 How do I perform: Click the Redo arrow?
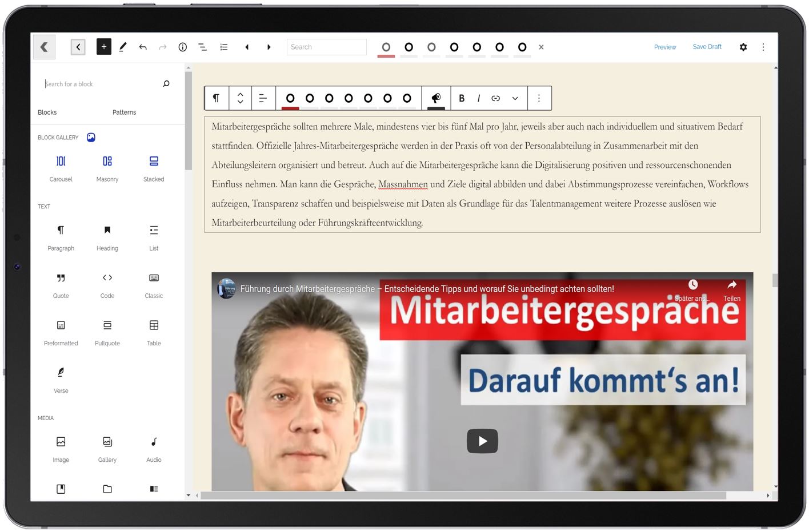click(163, 47)
